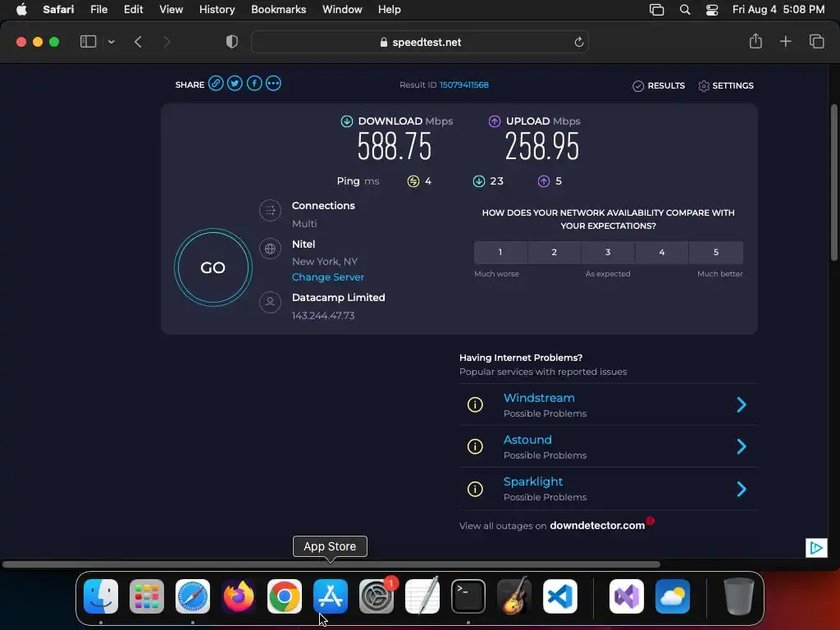Click the server globe icon
The width and height of the screenshot is (840, 630).
270,249
